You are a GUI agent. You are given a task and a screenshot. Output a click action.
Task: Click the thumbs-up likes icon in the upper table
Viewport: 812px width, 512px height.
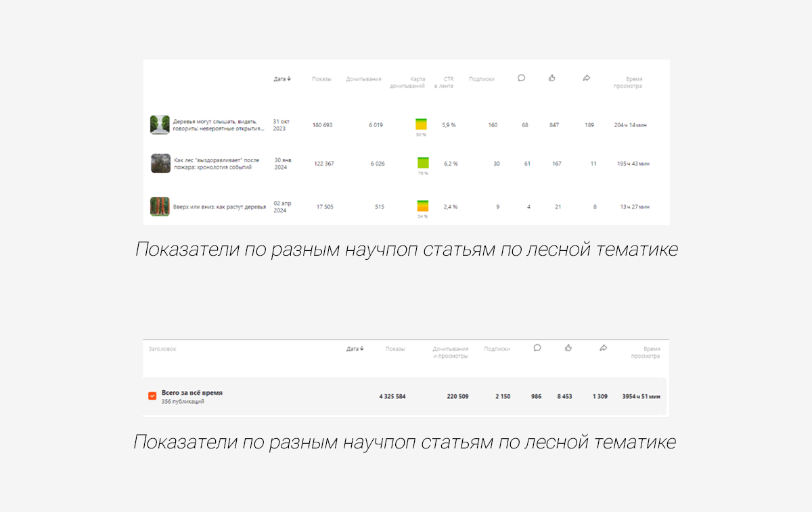tap(552, 78)
